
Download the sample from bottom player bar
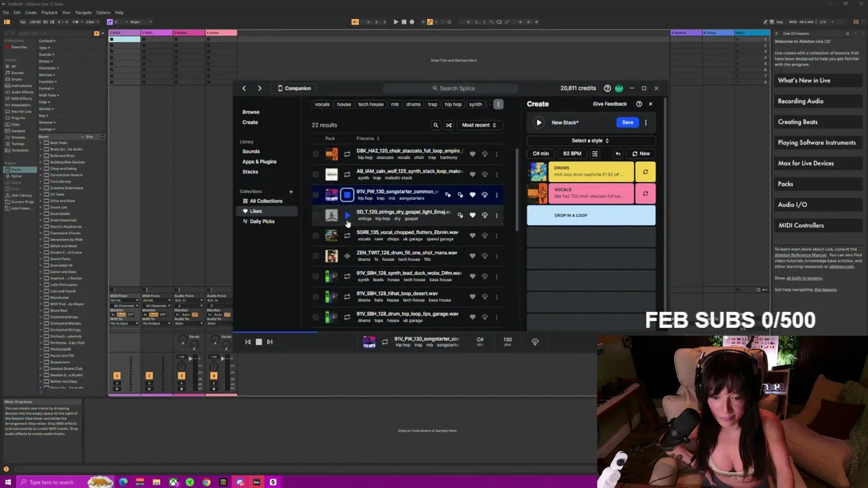tap(535, 342)
